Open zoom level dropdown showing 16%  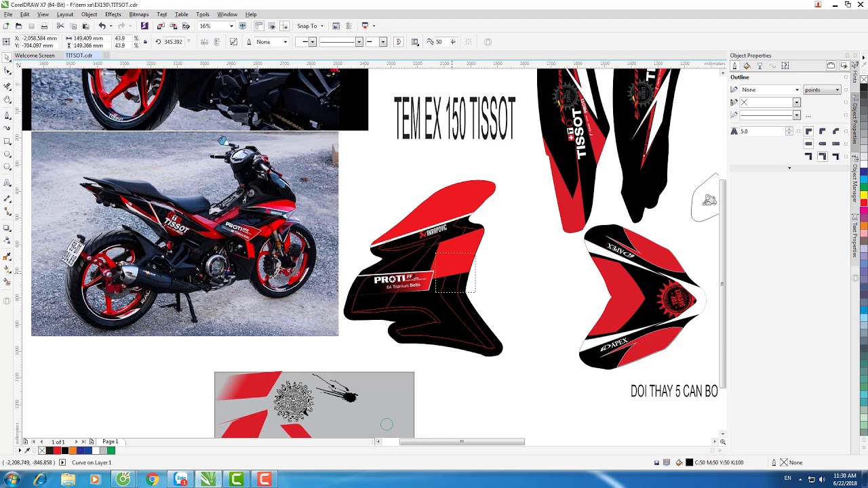click(x=231, y=26)
